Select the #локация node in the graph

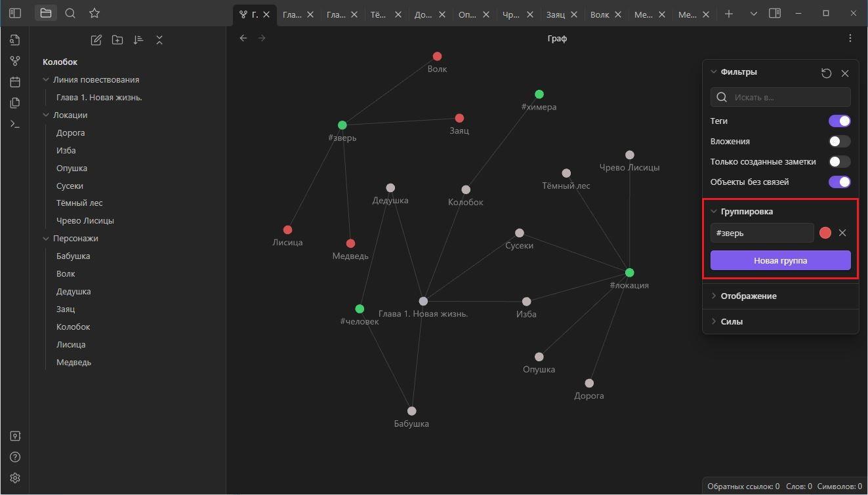(629, 273)
